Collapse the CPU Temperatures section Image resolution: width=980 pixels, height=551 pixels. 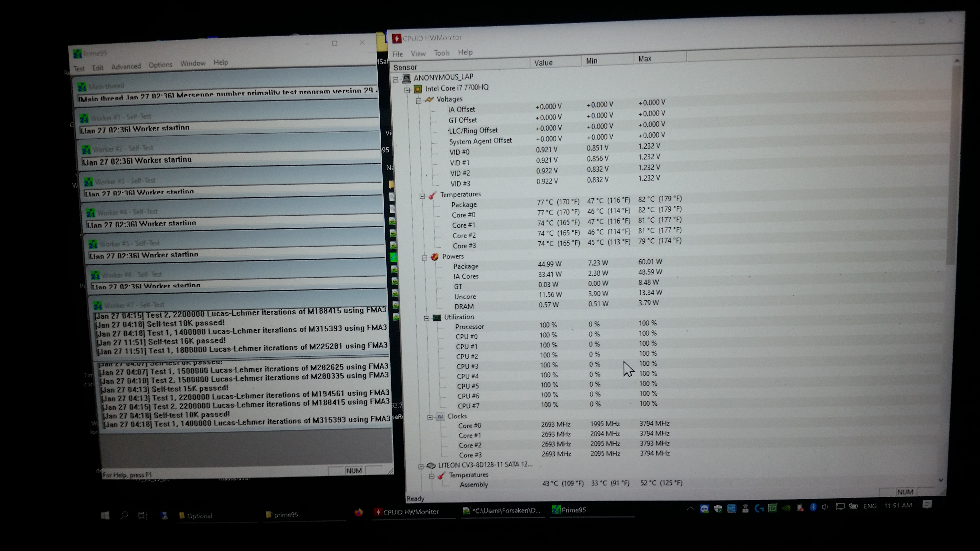point(422,196)
